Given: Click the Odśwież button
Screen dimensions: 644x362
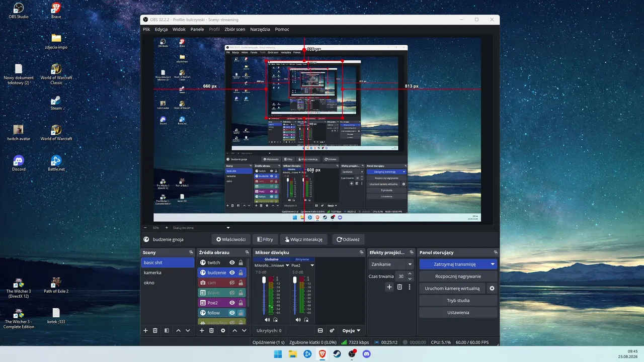Looking at the screenshot, I should tap(349, 239).
